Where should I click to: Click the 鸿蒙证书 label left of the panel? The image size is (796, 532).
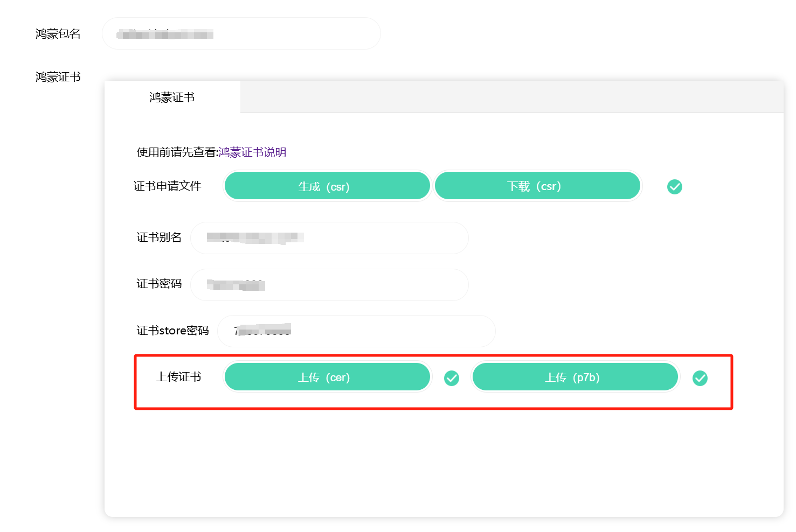point(58,77)
